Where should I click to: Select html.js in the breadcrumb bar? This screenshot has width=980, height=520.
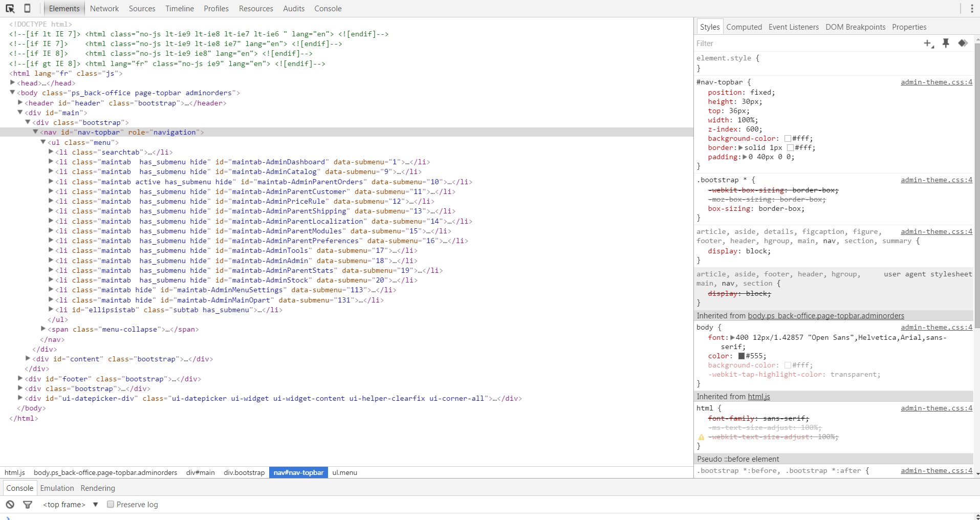15,472
